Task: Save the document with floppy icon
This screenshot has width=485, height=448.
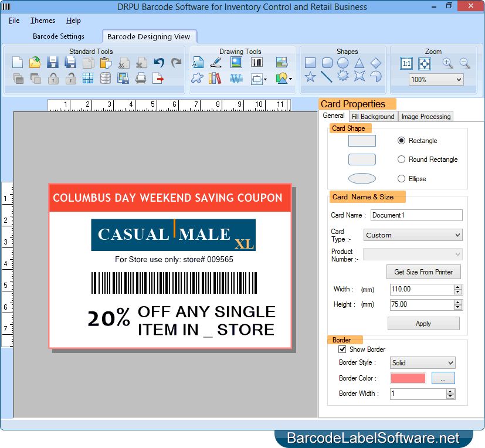Action: click(53, 63)
